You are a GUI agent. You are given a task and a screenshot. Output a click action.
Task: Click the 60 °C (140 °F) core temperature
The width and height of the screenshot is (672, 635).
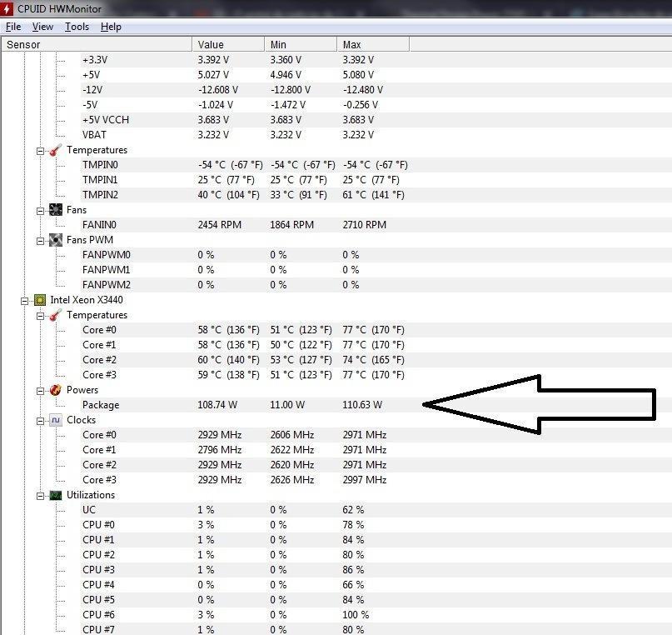(x=228, y=360)
